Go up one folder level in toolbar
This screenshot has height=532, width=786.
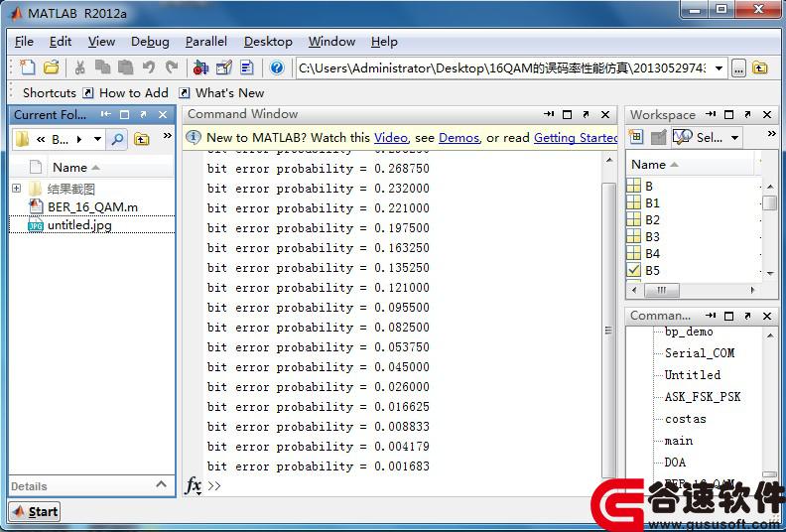click(760, 67)
